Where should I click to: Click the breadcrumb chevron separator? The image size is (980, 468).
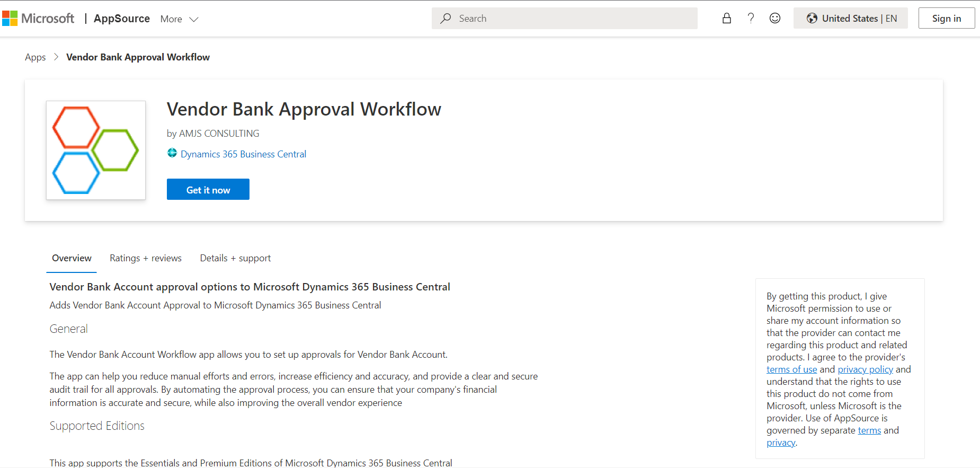pos(56,57)
